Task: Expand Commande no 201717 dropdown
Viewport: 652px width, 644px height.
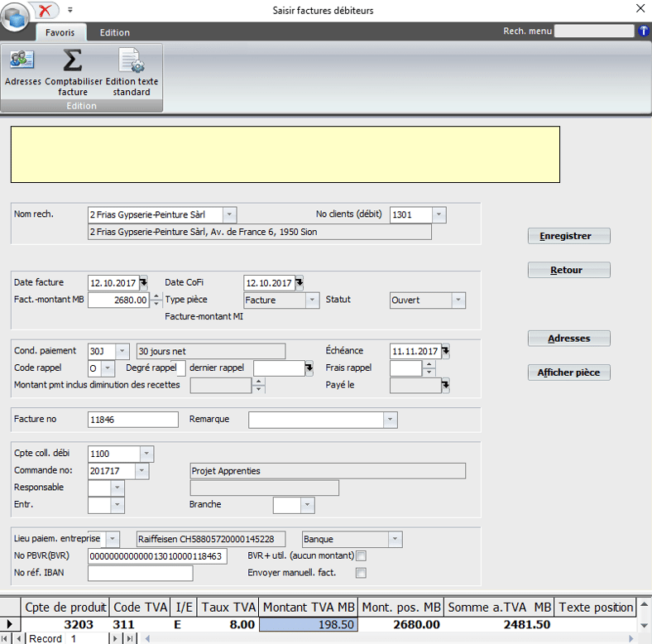Action: 141,470
